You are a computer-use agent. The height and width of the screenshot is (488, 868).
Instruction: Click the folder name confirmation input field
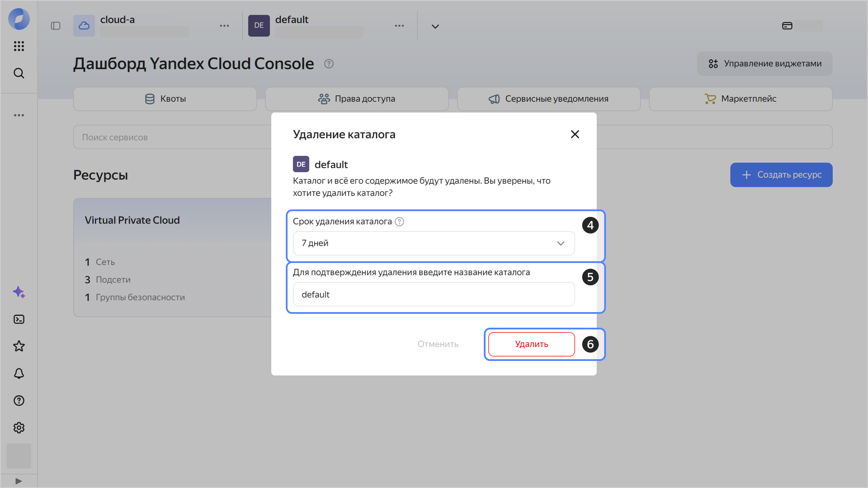[434, 294]
